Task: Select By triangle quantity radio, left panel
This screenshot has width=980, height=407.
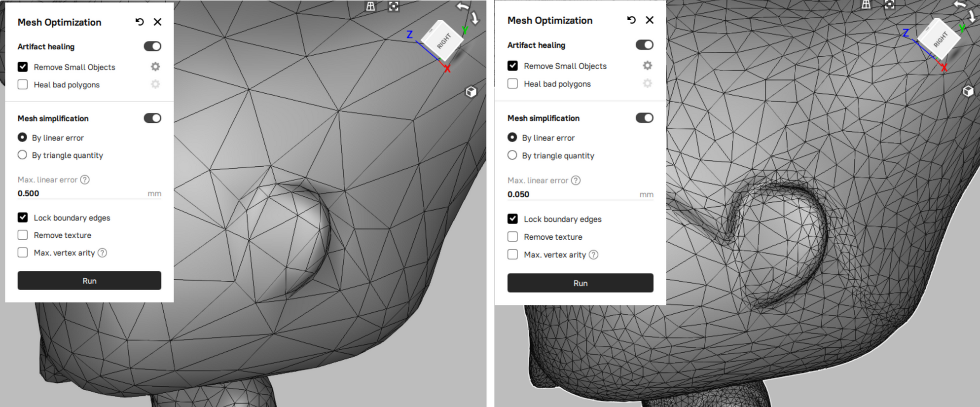Action: pos(22,155)
